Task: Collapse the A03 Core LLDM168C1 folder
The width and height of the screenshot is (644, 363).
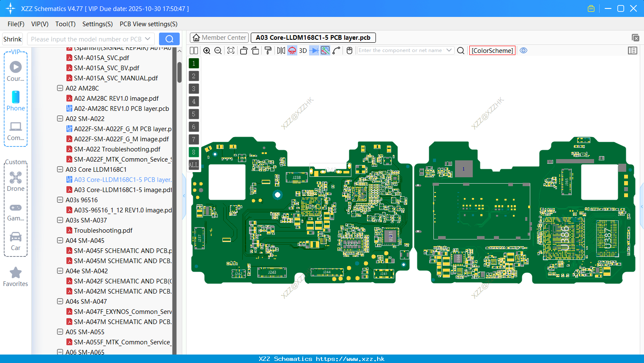Action: coord(60,169)
